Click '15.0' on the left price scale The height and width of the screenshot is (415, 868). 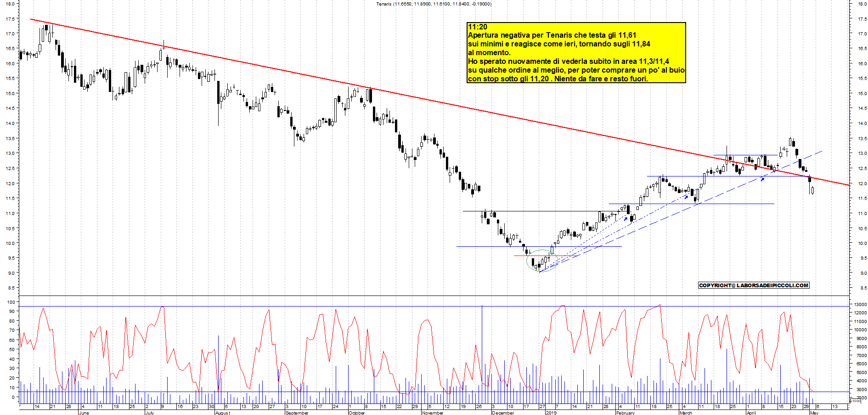tap(10, 93)
